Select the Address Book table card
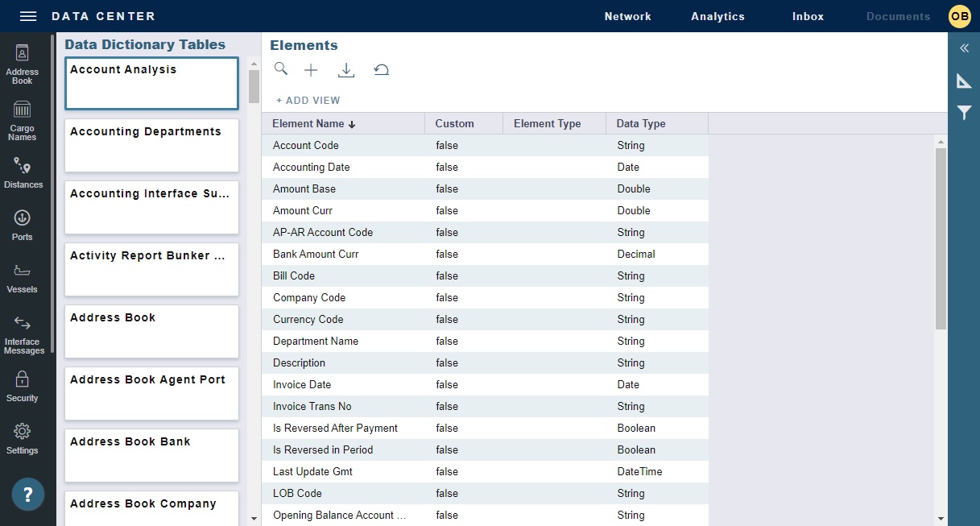980x526 pixels. point(151,331)
